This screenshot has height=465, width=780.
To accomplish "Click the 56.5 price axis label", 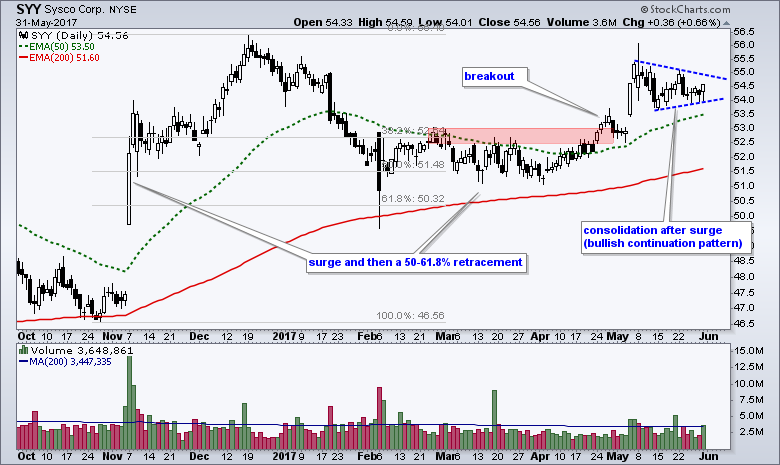I will tap(744, 32).
